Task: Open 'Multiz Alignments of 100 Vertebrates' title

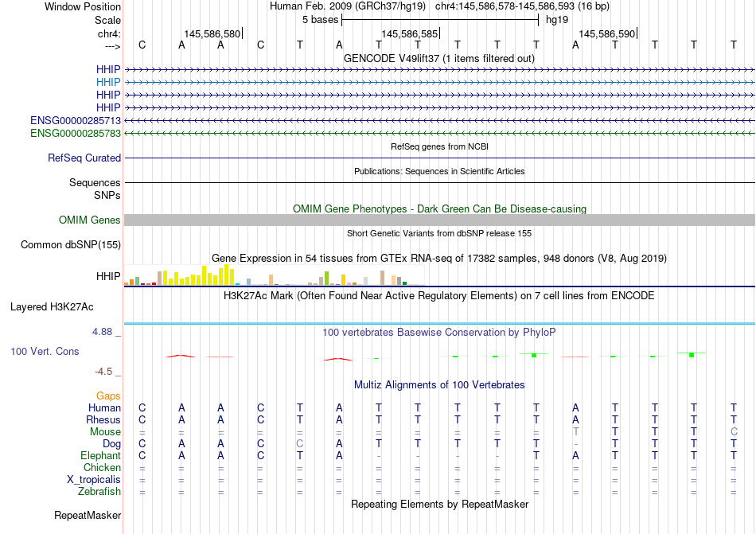Action: [x=439, y=384]
